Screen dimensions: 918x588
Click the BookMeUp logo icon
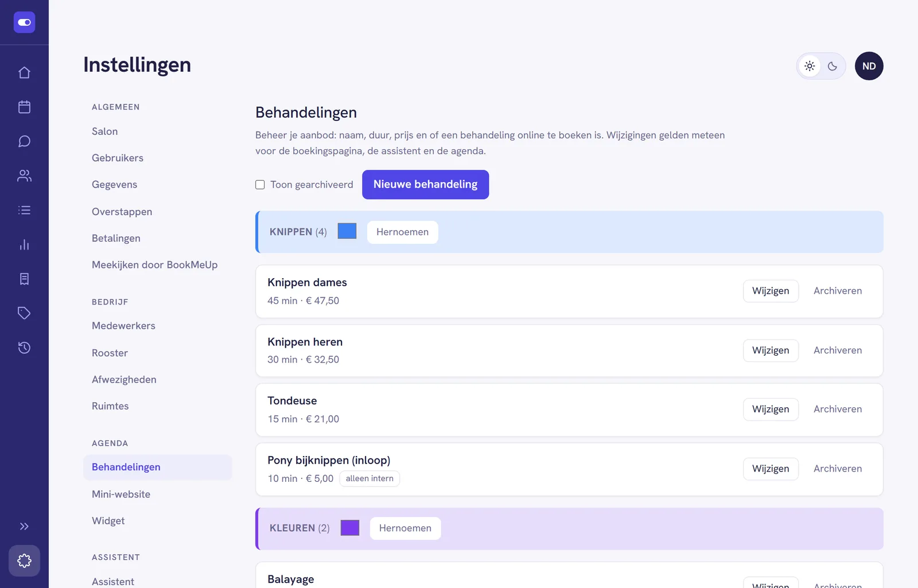coord(24,22)
